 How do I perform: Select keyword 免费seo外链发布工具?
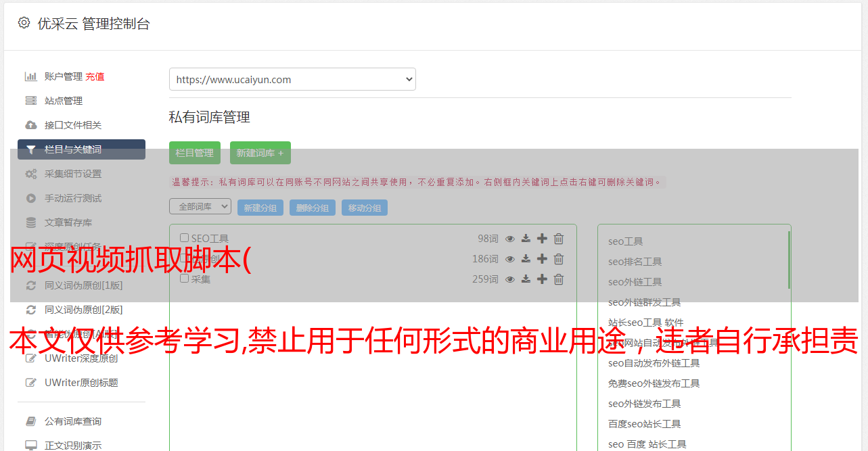654,383
